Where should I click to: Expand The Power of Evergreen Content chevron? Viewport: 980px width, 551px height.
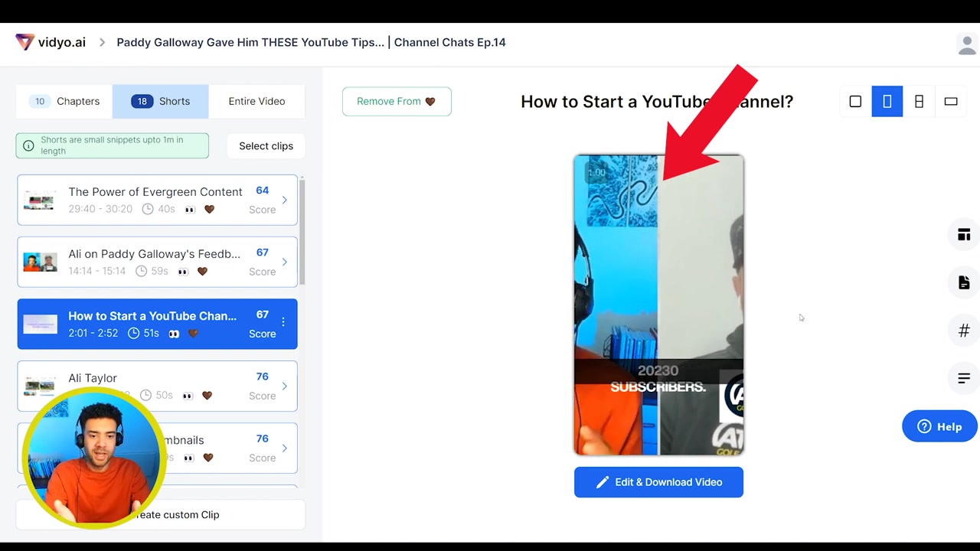(x=284, y=200)
